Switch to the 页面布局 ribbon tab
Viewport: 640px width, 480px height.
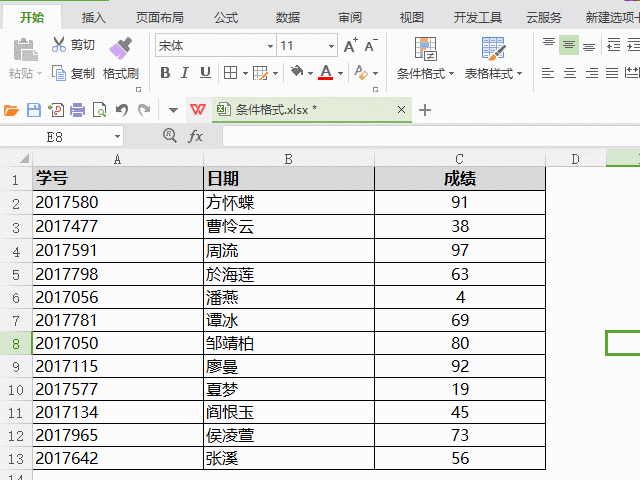pyautogui.click(x=160, y=18)
